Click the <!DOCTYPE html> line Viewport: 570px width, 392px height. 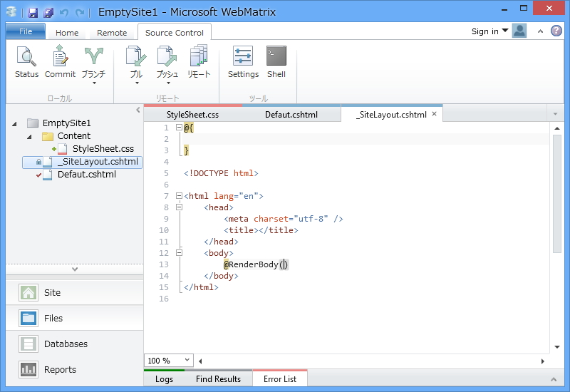click(221, 173)
